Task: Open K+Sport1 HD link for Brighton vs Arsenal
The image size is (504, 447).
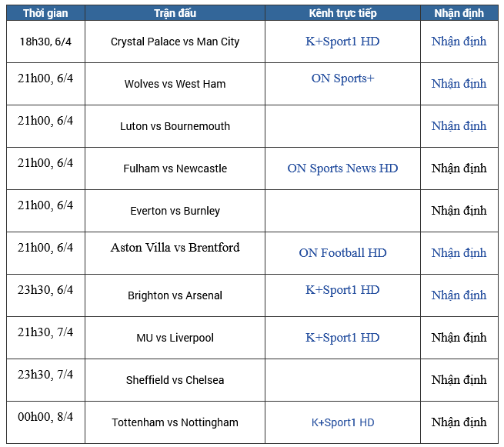Action: 342,290
